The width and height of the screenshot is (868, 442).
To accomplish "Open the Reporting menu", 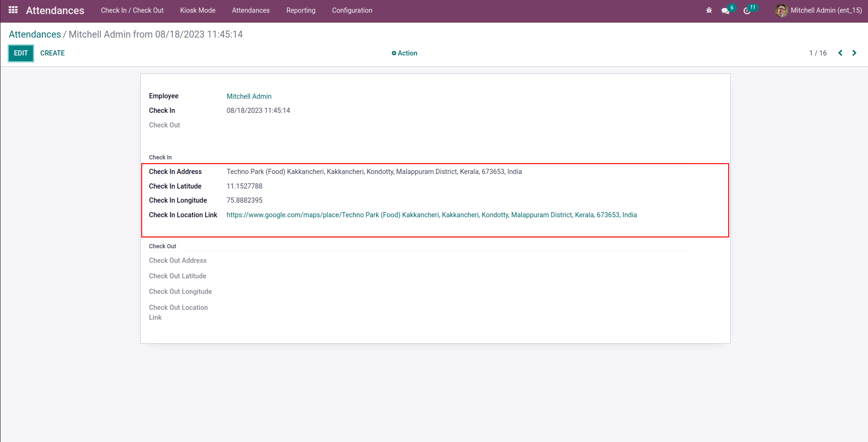I will (301, 10).
